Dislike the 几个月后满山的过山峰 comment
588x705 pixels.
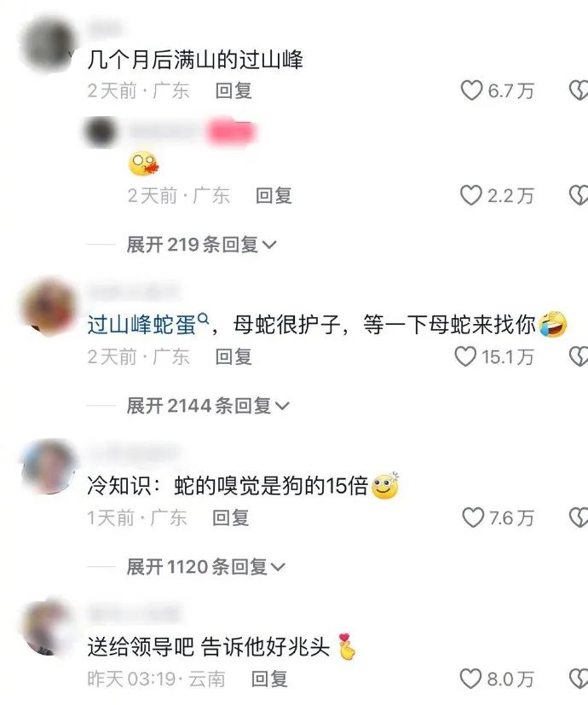(579, 90)
